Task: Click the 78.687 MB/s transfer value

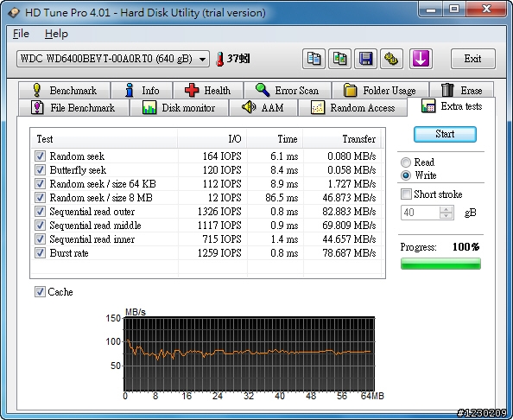Action: pos(349,253)
